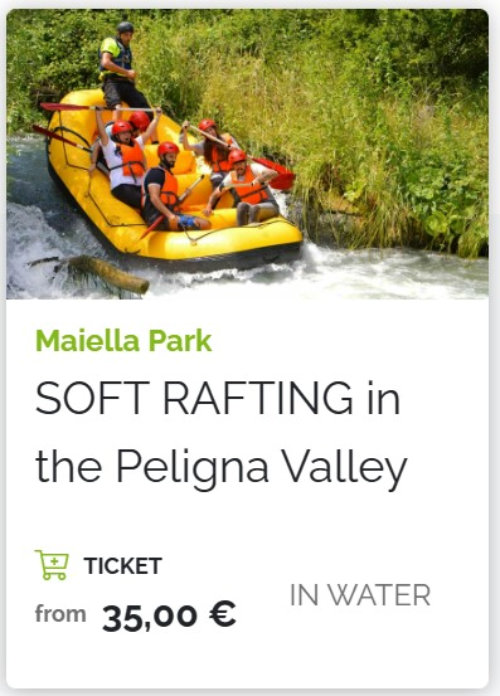Select the 35,00 price amount
The image size is (500, 696).
click(x=150, y=617)
